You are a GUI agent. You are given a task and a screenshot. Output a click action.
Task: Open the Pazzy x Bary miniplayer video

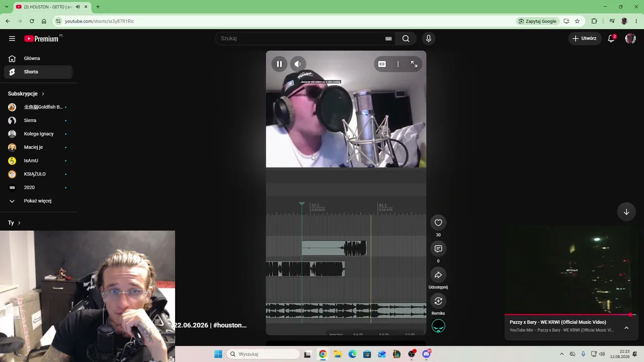pos(571,269)
